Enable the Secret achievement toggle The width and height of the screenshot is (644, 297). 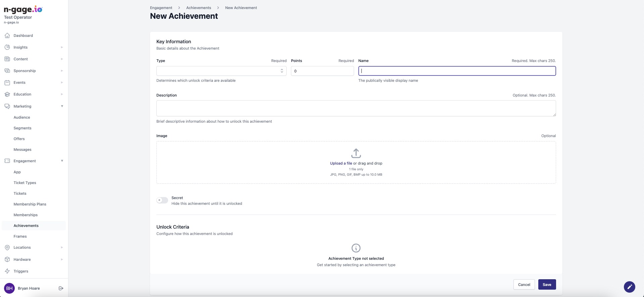(x=162, y=200)
